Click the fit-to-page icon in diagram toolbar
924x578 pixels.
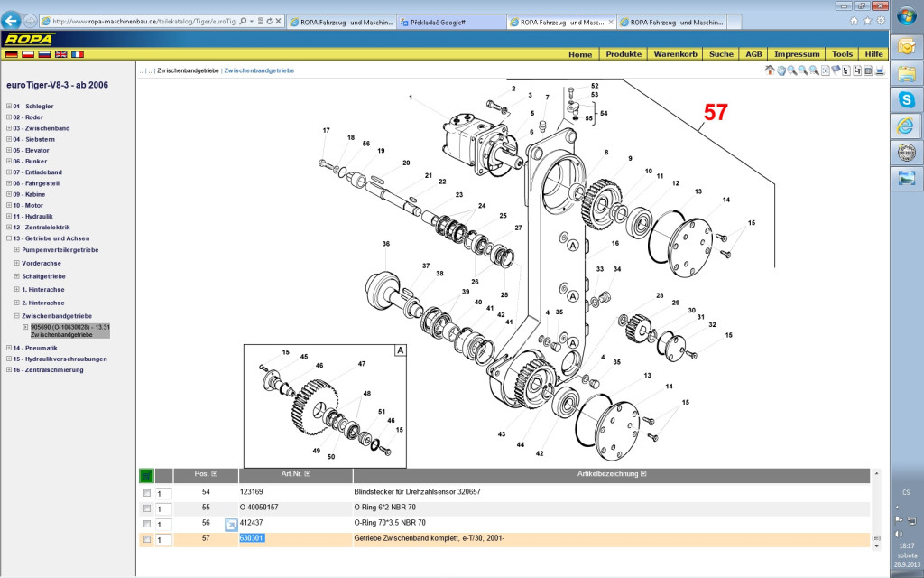tap(826, 70)
